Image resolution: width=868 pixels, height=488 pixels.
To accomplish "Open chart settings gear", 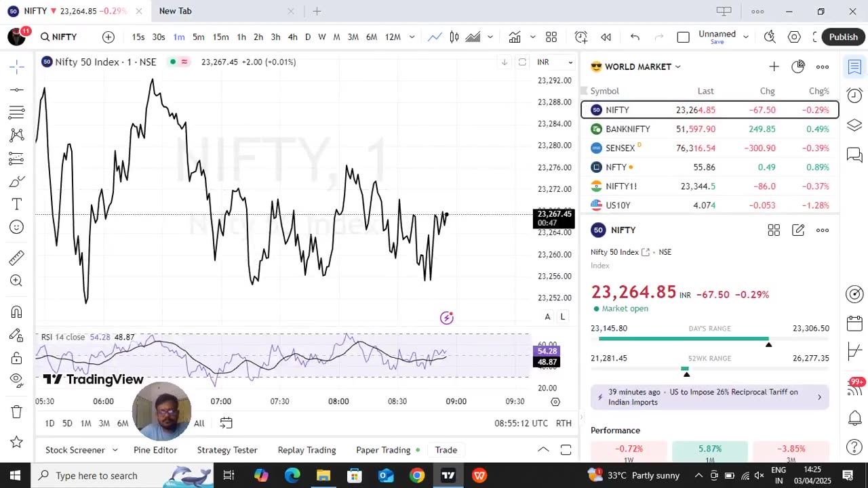I will pyautogui.click(x=794, y=37).
